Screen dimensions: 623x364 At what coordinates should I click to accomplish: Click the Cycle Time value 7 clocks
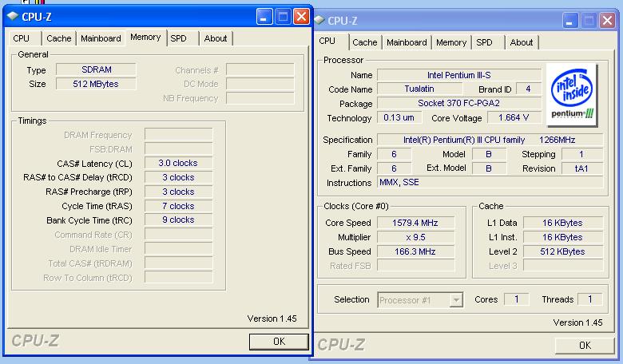point(178,206)
